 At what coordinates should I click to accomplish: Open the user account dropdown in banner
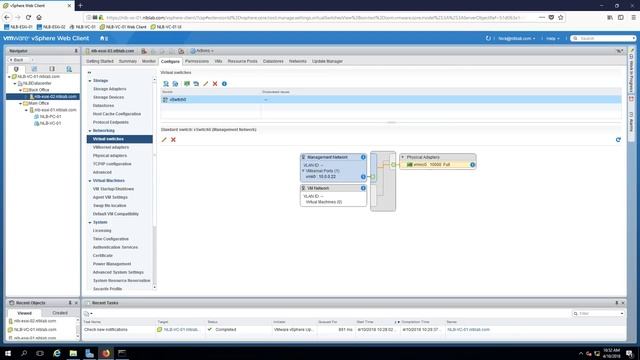point(516,38)
